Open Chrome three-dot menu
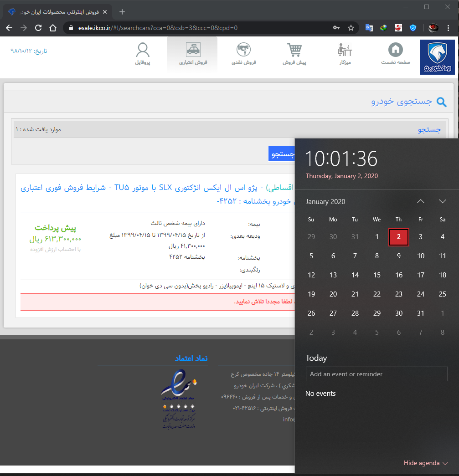The image size is (459, 476). 449,28
